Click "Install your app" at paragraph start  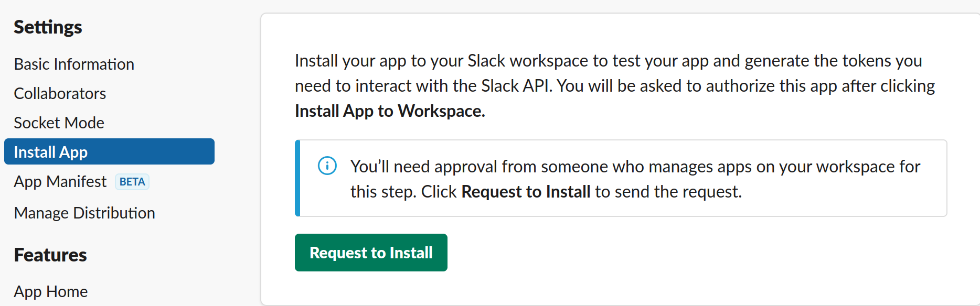350,61
